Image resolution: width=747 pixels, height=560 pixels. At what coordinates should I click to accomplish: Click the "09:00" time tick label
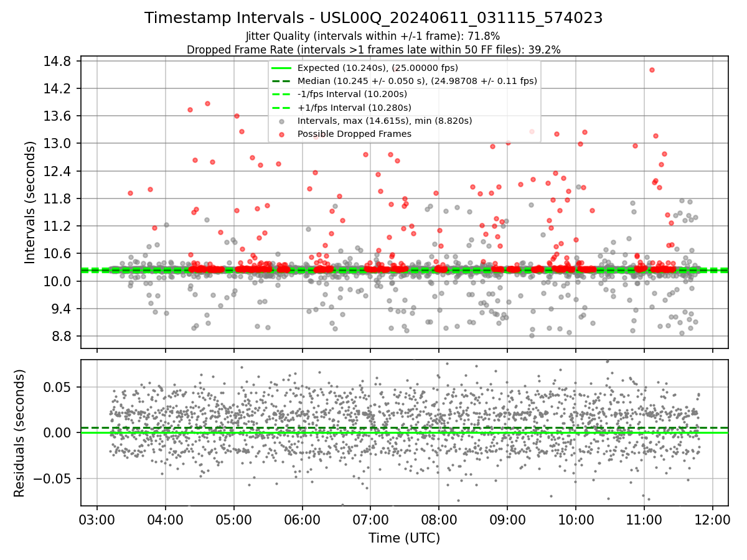(507, 519)
